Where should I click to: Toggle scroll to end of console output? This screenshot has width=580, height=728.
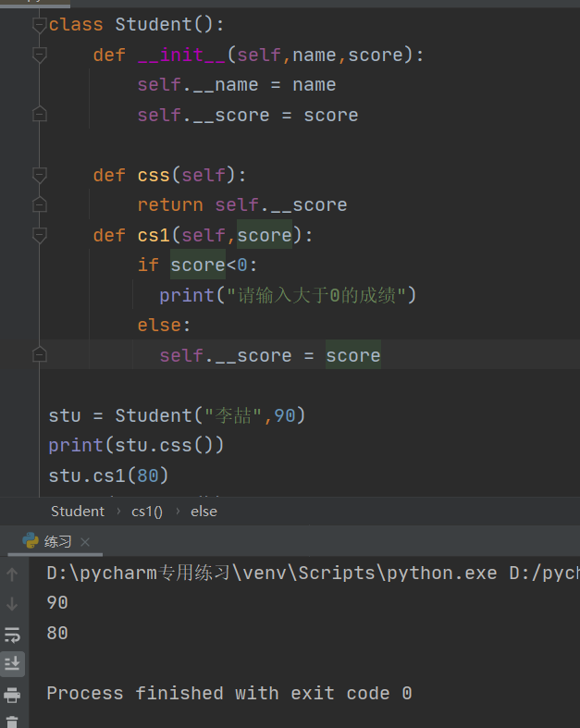[12, 663]
